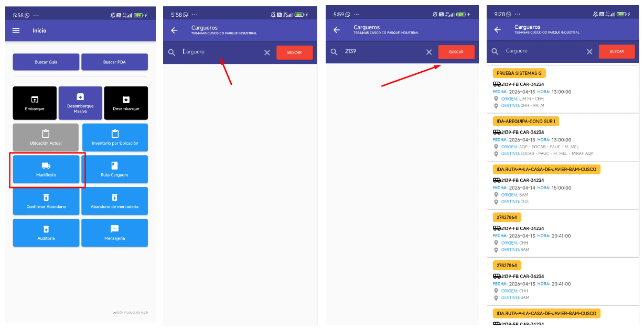644x331 pixels.
Task: Click the BUSCAR button next to 2139
Action: tap(456, 52)
